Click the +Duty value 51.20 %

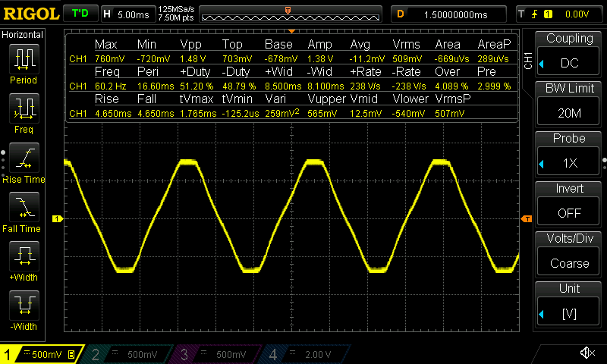click(x=197, y=86)
